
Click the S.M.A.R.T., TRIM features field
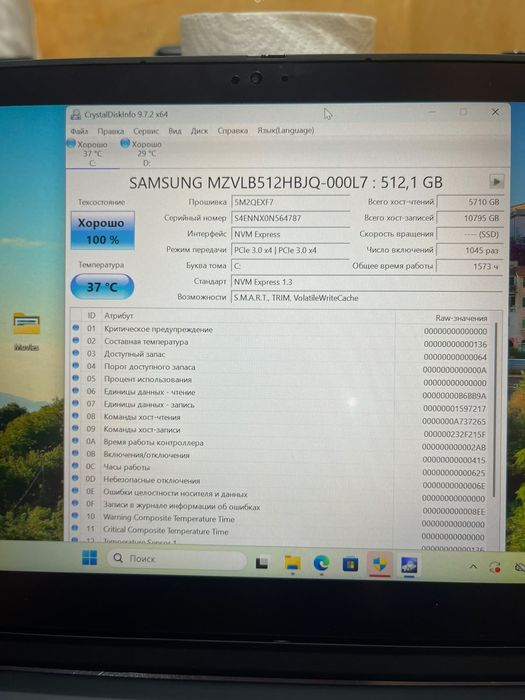367,298
